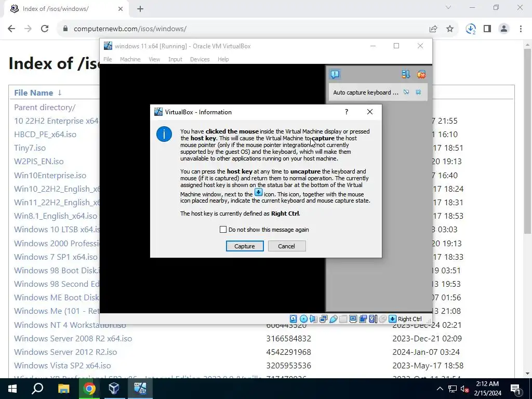Click the do-not-show-again icon on Auto capture notification
Viewport: 532px width, 399px height.
click(406, 92)
